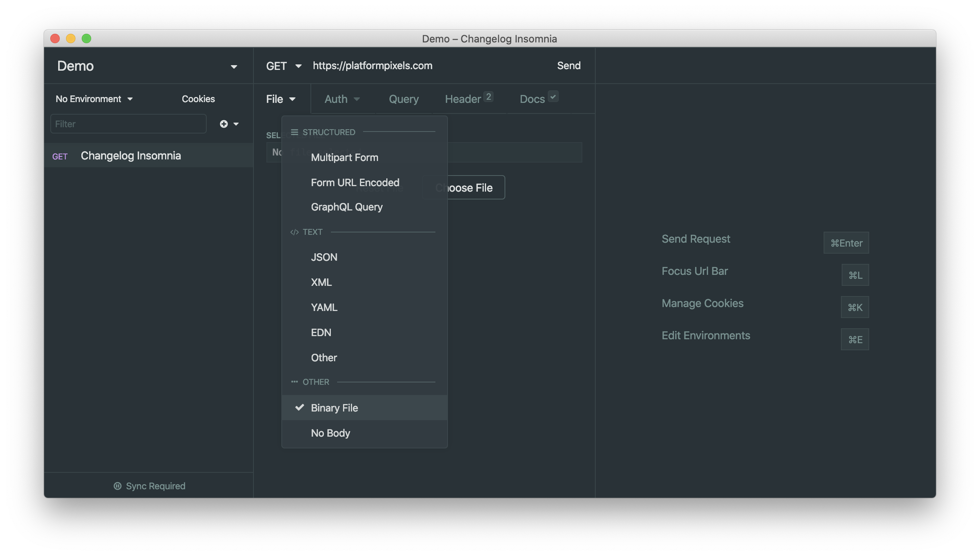Toggle the Binary File body option
The image size is (980, 556).
[x=334, y=408]
